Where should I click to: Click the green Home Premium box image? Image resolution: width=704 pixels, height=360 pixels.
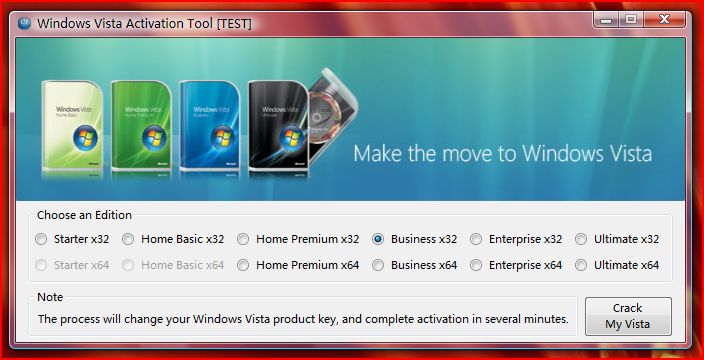click(141, 127)
